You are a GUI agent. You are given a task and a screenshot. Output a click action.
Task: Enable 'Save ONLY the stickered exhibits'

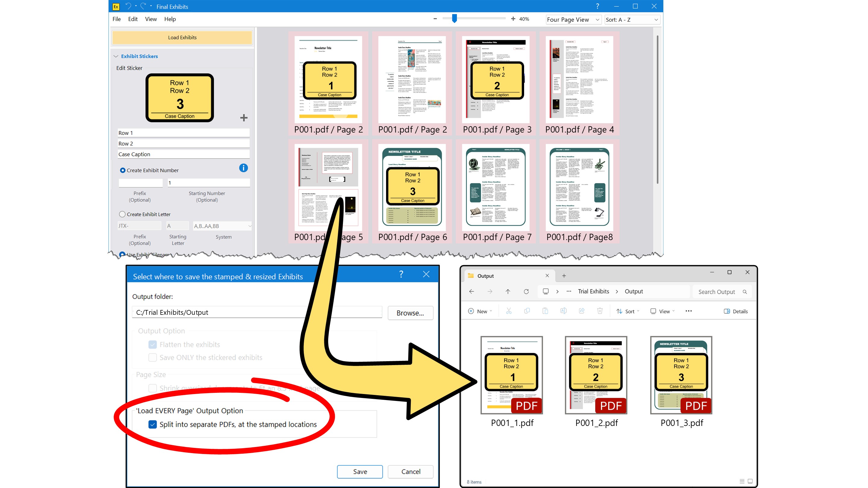(153, 357)
